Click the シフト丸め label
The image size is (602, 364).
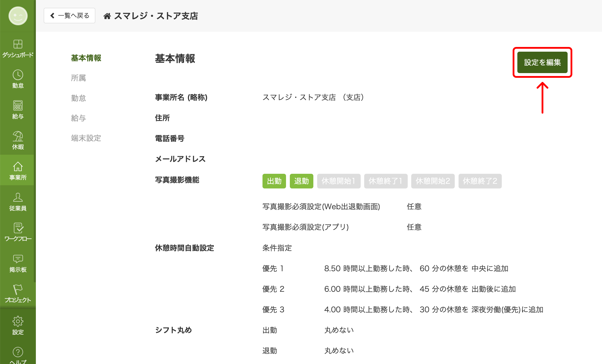click(173, 330)
